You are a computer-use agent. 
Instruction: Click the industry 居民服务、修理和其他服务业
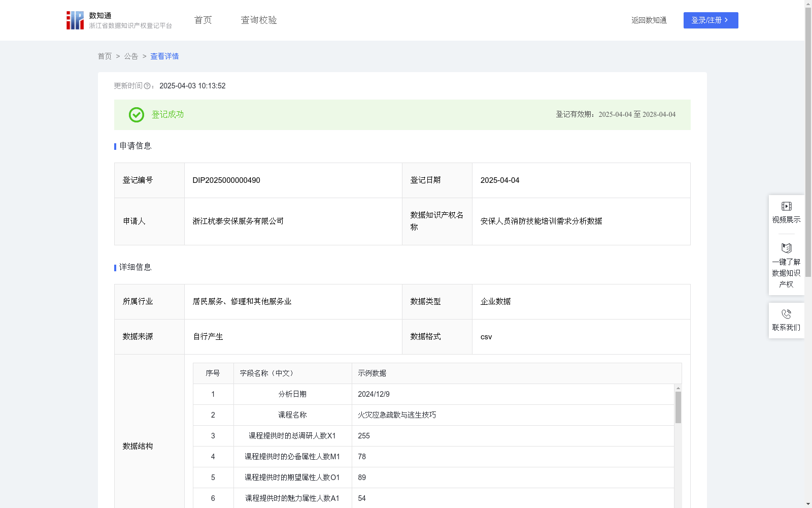(x=242, y=301)
